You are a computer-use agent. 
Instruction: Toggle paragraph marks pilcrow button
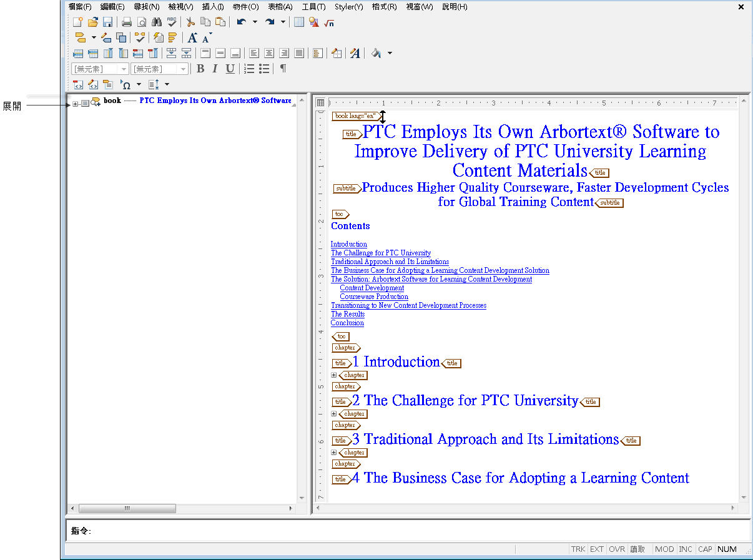point(283,69)
